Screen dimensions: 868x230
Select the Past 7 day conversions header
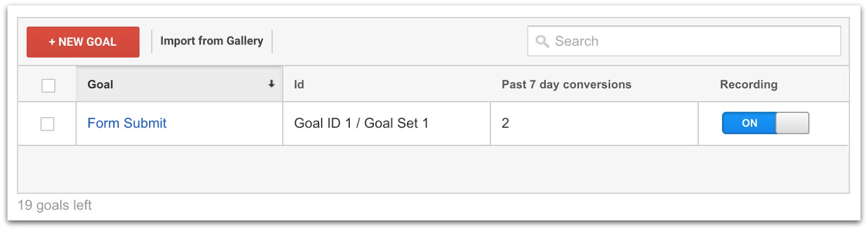click(566, 85)
